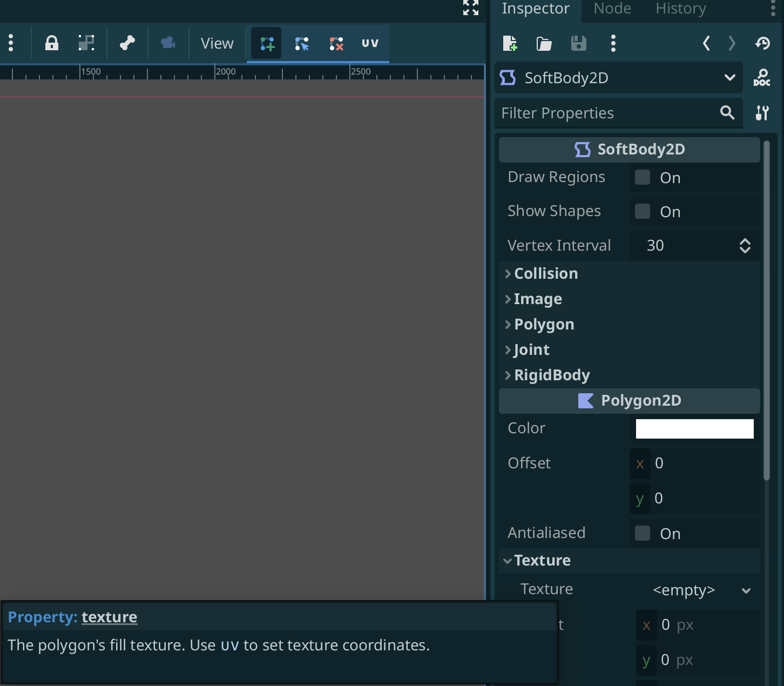Viewport: 784px width, 686px height.
Task: Expand the Image section
Action: [x=630, y=299]
